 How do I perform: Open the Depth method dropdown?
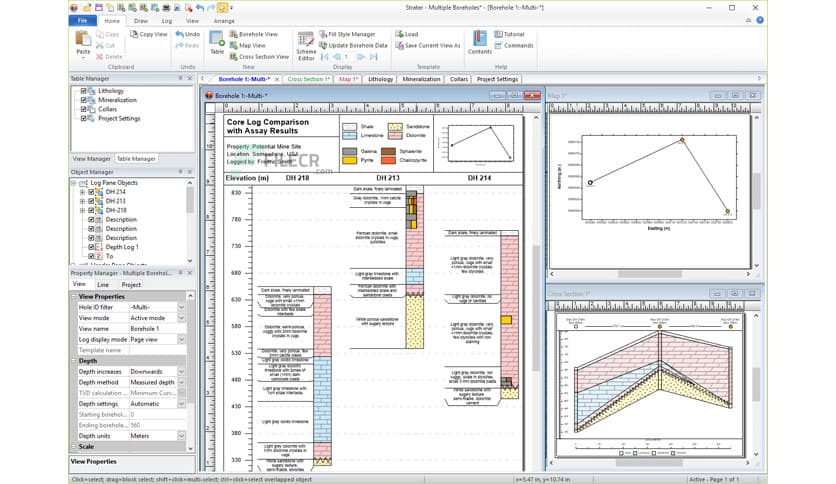(x=181, y=382)
